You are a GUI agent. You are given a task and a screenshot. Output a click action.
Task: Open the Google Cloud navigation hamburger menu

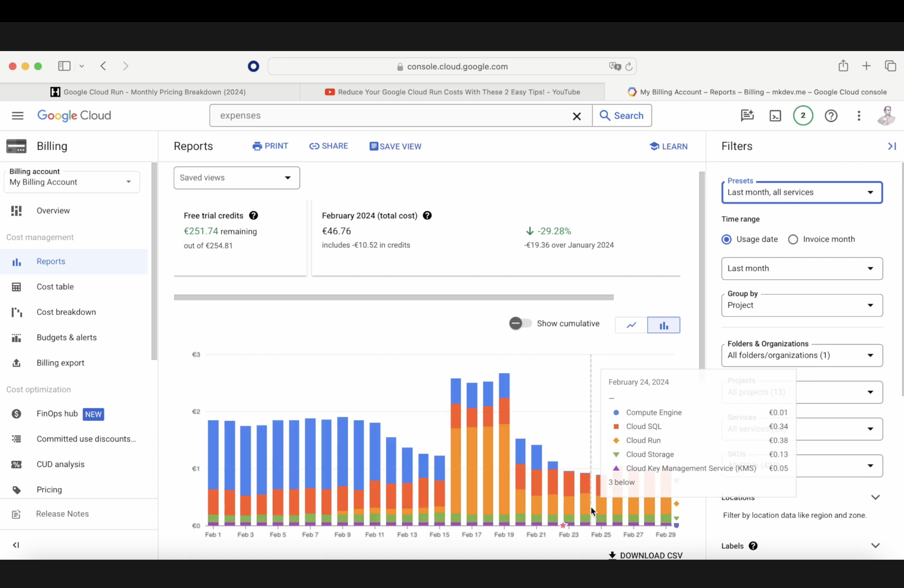[x=18, y=115]
